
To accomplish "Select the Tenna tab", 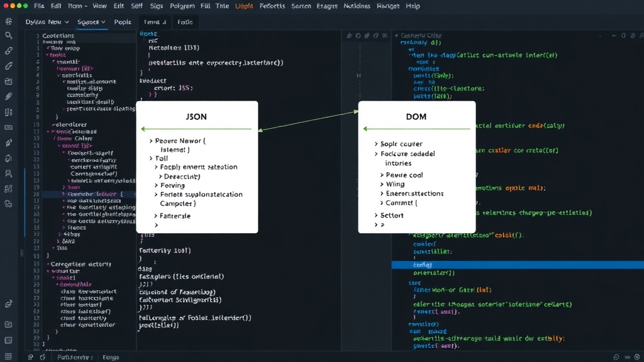I will (155, 22).
